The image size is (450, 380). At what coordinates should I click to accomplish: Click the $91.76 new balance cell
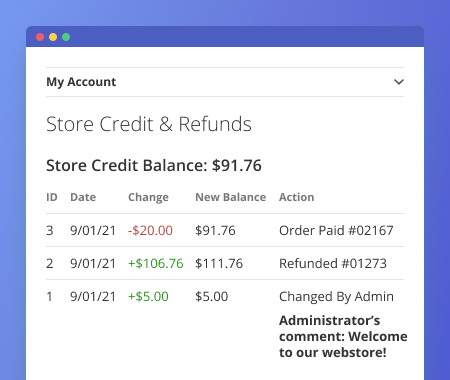pyautogui.click(x=215, y=230)
